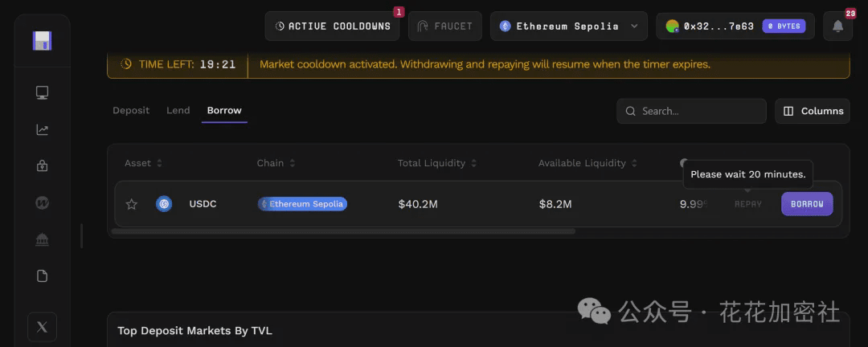The width and height of the screenshot is (868, 347).
Task: Open the X social link icon
Action: [42, 327]
